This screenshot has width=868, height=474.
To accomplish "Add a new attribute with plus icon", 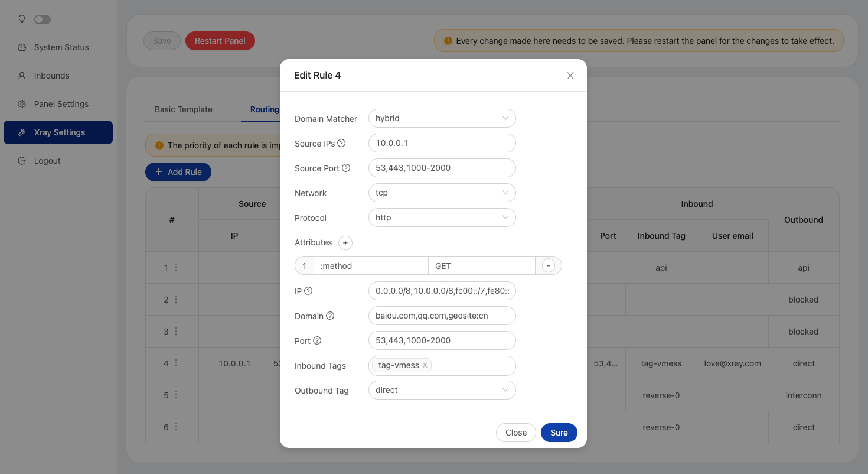I will point(345,243).
